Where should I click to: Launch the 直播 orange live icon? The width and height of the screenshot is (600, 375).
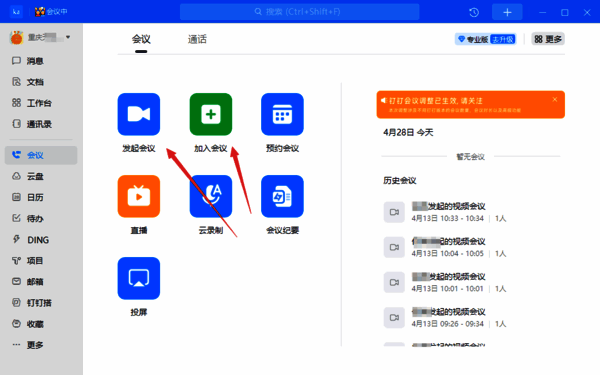[x=139, y=196]
